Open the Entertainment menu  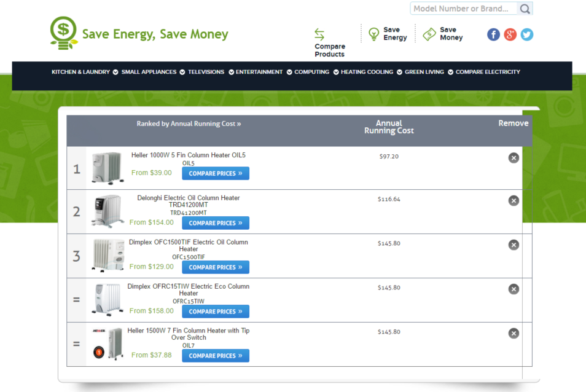pos(259,72)
